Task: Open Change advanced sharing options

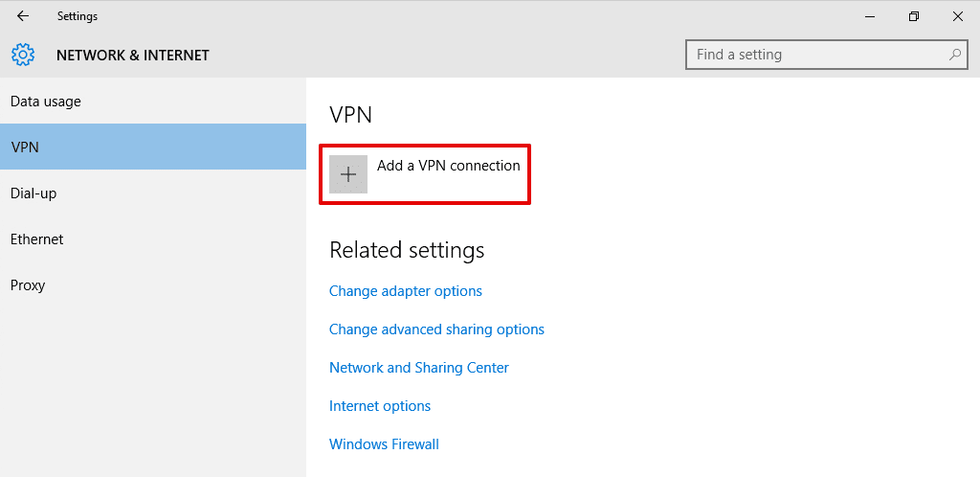Action: click(436, 329)
